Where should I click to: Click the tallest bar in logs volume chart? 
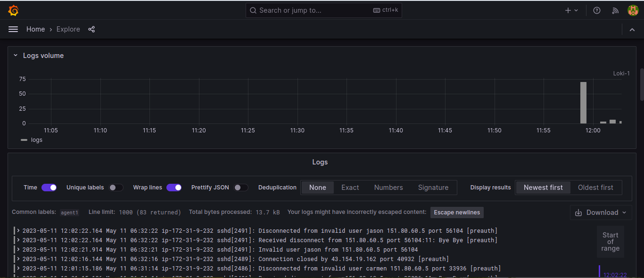tap(583, 103)
